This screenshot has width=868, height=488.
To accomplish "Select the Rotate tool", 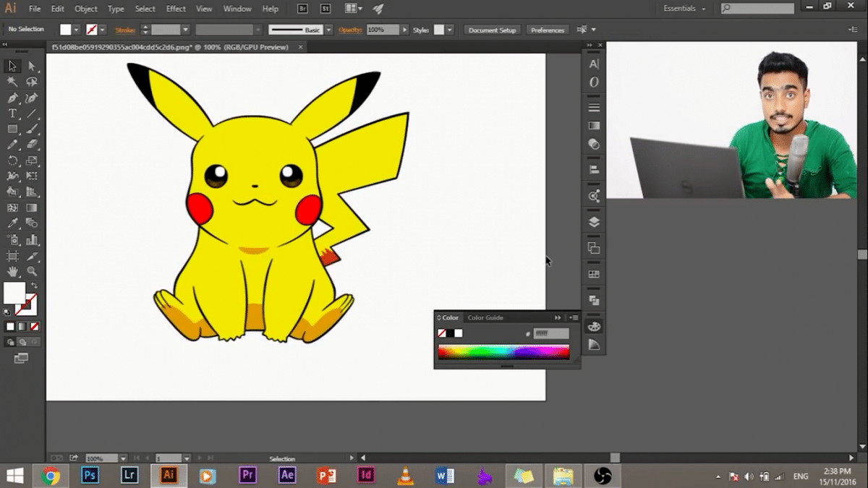I will [x=12, y=160].
